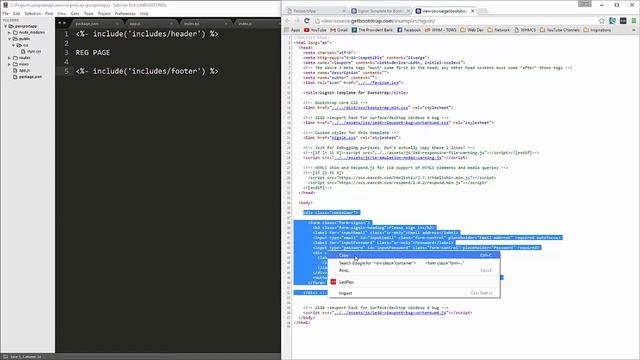Bookmark this page with star icon
Screen dimensions: 640x360
pyautogui.click(x=602, y=21)
